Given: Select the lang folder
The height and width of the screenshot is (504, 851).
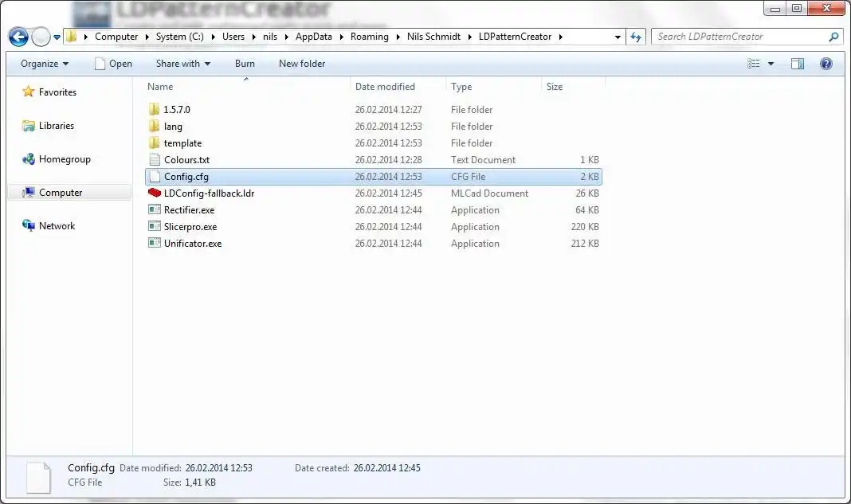Looking at the screenshot, I should click(x=173, y=127).
